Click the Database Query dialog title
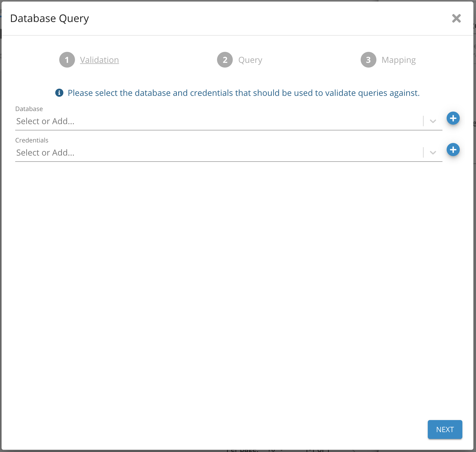This screenshot has width=476, height=452. (x=50, y=19)
